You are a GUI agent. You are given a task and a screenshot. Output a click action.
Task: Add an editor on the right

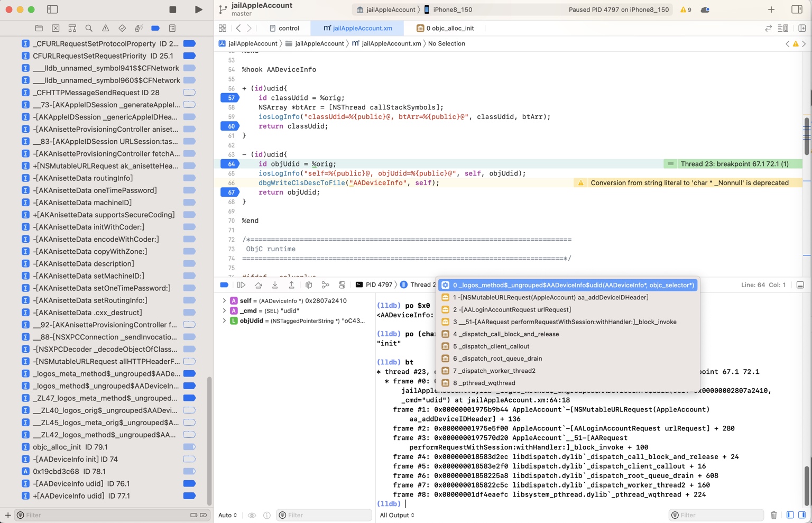point(802,28)
